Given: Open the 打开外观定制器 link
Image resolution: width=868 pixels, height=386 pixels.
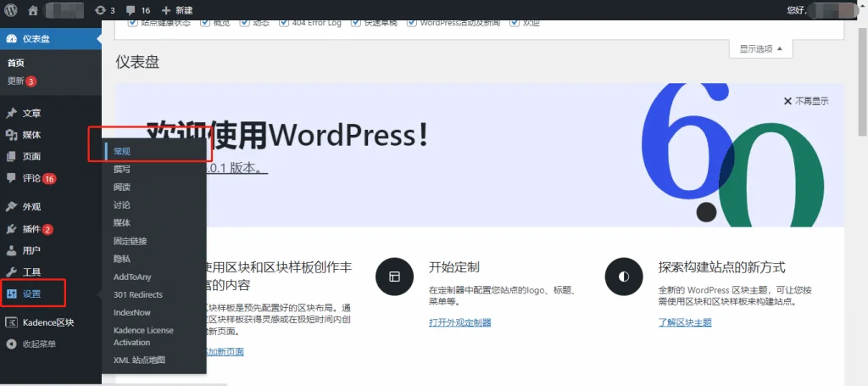Looking at the screenshot, I should pyautogui.click(x=460, y=322).
